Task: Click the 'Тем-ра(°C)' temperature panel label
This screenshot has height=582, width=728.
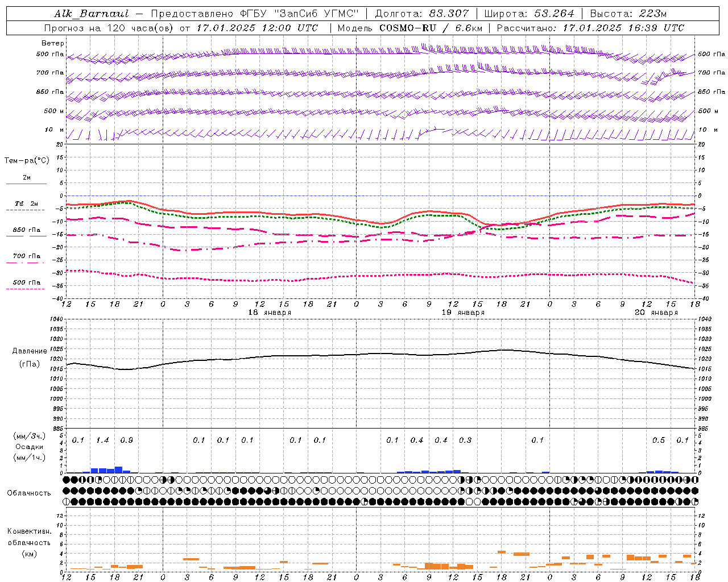Action: pos(27,161)
